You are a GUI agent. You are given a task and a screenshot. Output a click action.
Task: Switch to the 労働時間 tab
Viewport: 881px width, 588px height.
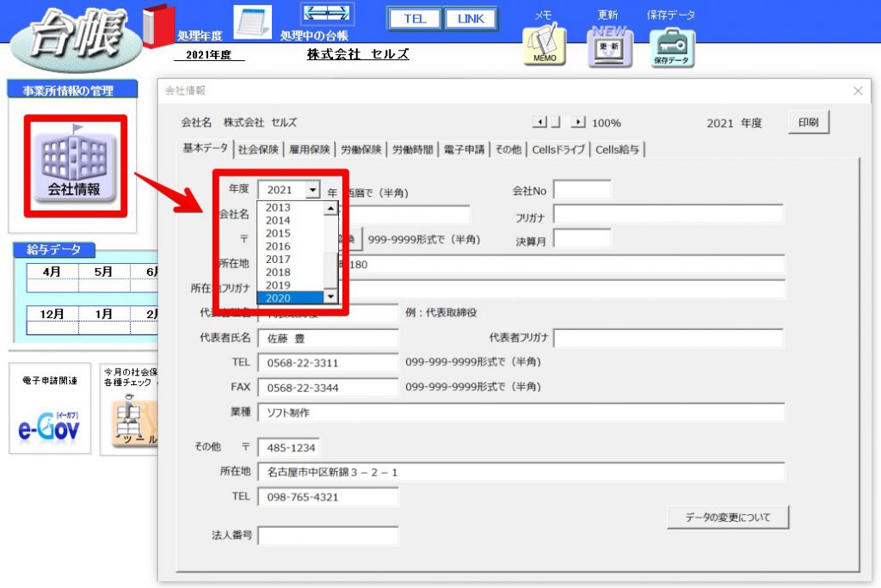pyautogui.click(x=412, y=150)
